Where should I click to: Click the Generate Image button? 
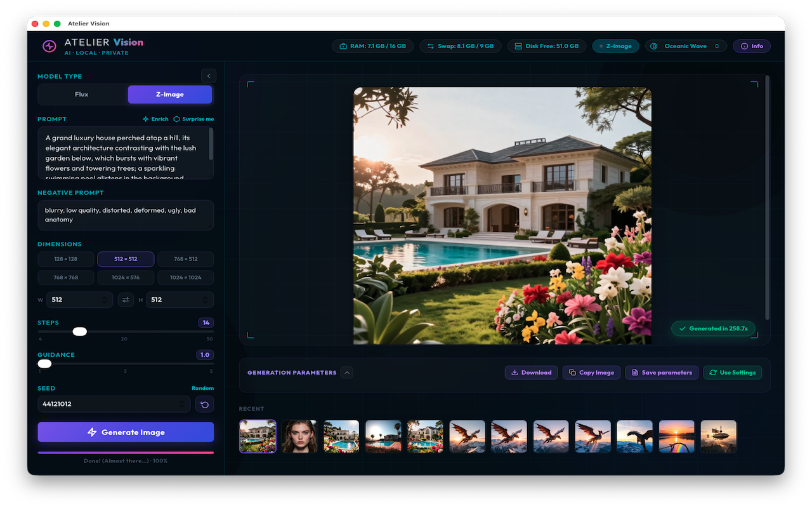point(126,432)
